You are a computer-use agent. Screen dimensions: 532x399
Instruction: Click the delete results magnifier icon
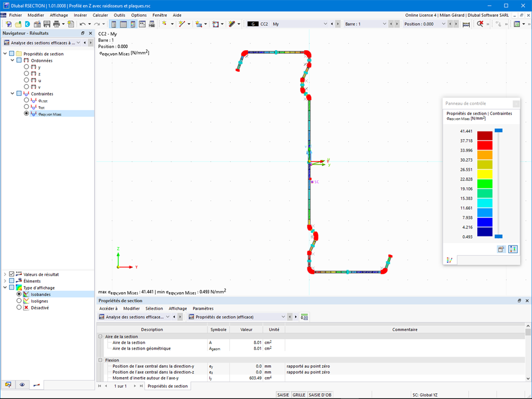[480, 24]
